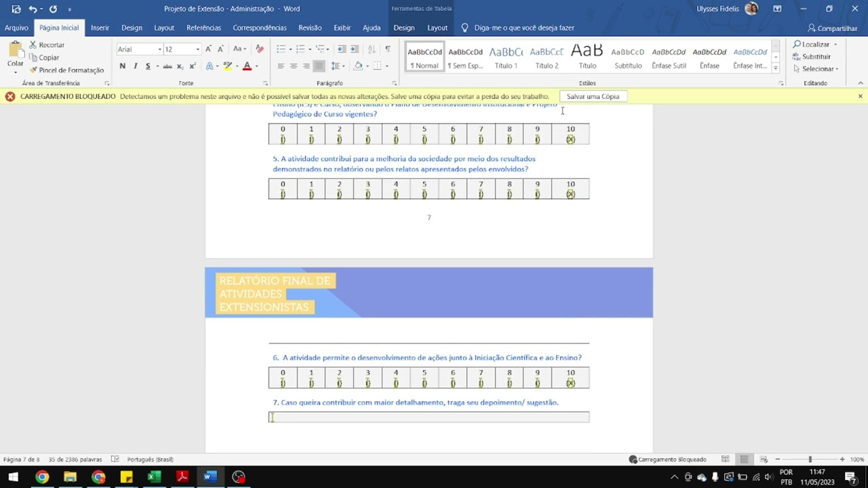The width and height of the screenshot is (868, 488).
Task: Switch to the Referências tab
Action: click(x=203, y=28)
